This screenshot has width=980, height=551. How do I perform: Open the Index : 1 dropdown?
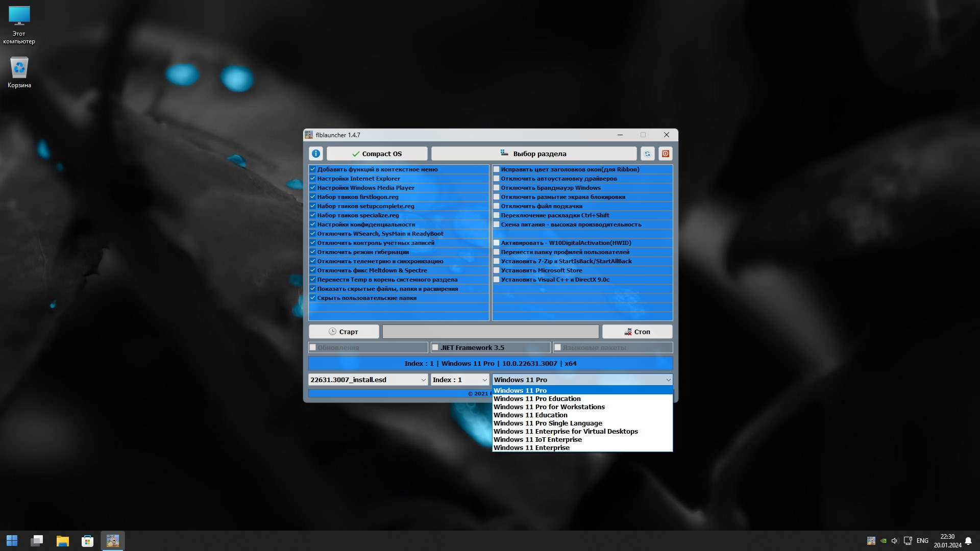pos(484,380)
